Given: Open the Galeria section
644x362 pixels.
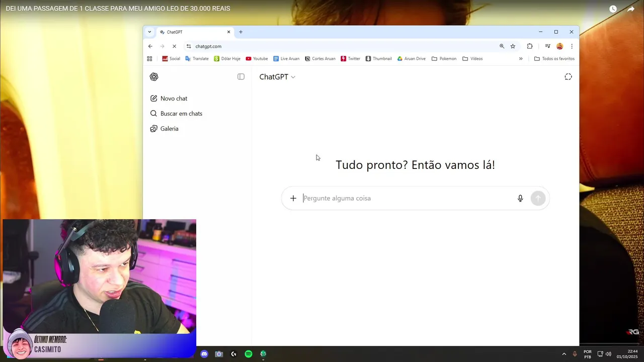Looking at the screenshot, I should (165, 129).
